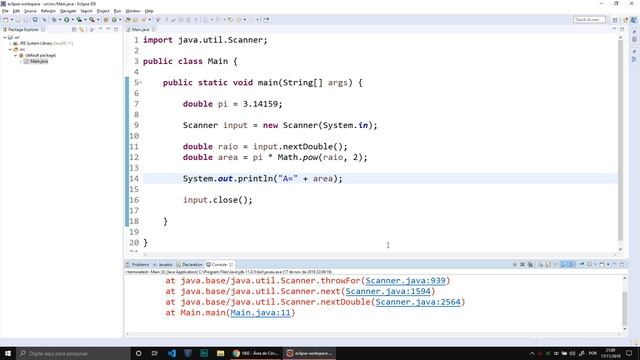The width and height of the screenshot is (640, 360).
Task: Open the Window menu
Action: [x=133, y=11]
